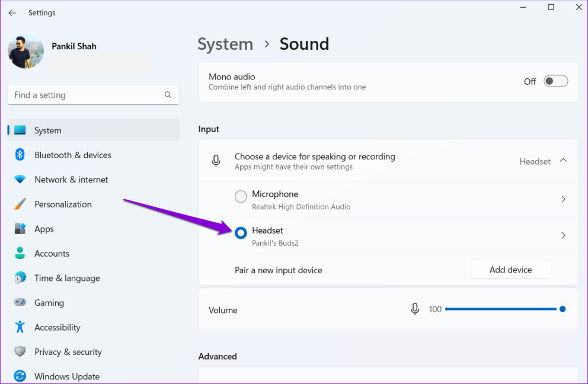Open Headset properties via its right chevron

[x=563, y=235]
